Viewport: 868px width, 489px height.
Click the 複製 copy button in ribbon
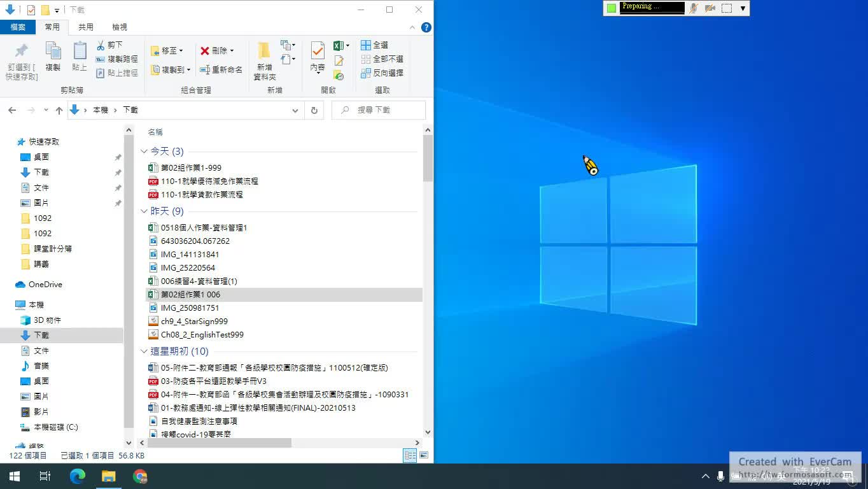coord(53,57)
